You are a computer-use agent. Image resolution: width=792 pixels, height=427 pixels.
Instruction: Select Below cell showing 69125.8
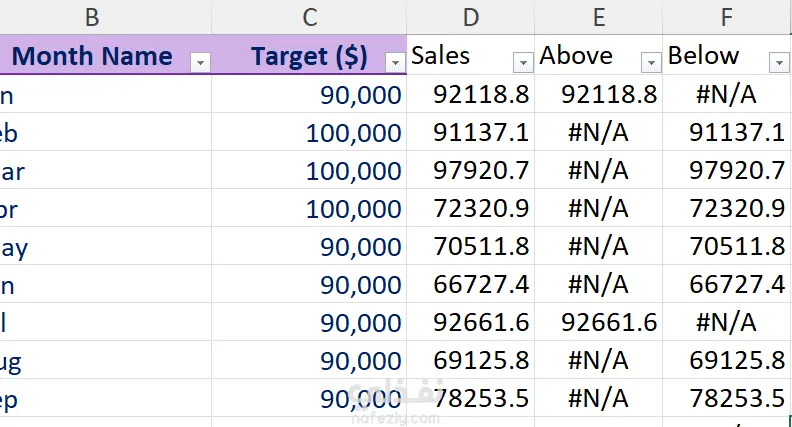(x=737, y=360)
